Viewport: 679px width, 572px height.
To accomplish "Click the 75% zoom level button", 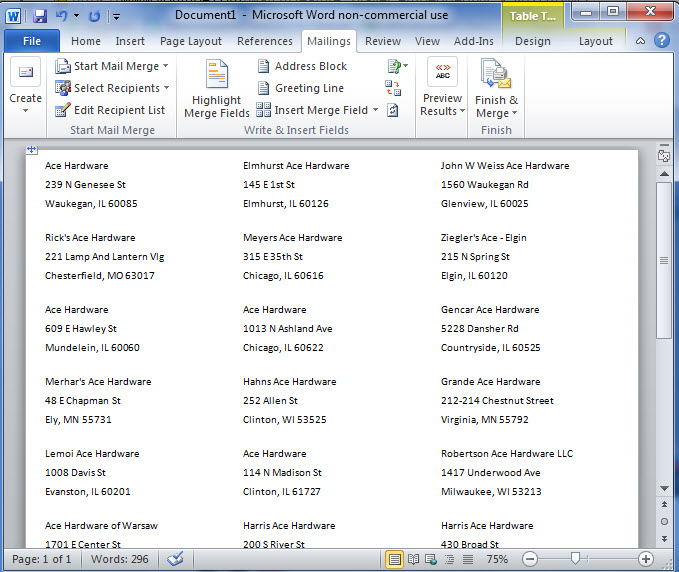I will (x=497, y=559).
